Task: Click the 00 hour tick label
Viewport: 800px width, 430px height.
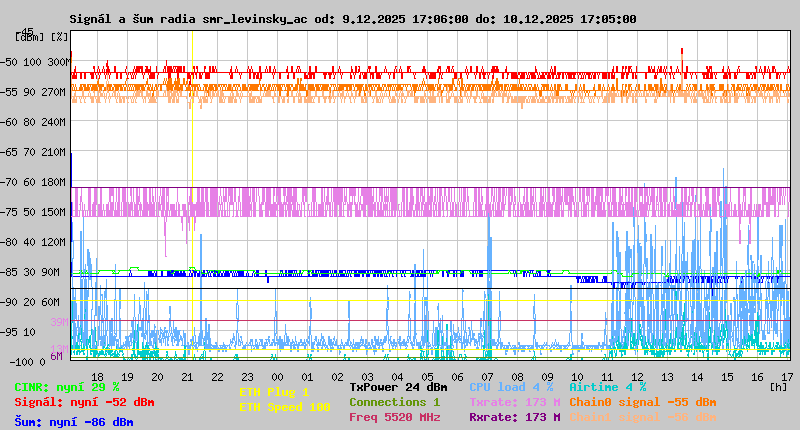Action: tap(277, 377)
